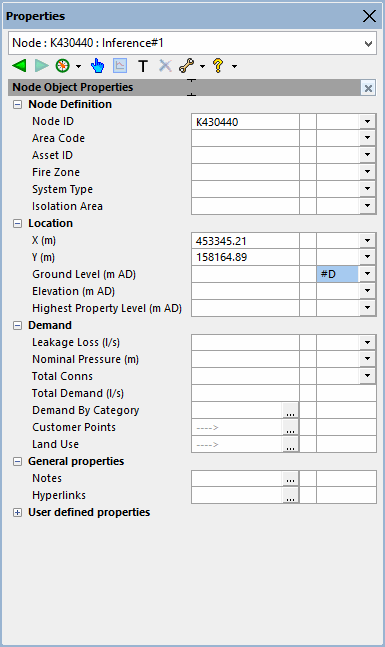This screenshot has height=647, width=385.
Task: Open the Leakage Loss flag dropdown
Action: [x=367, y=342]
